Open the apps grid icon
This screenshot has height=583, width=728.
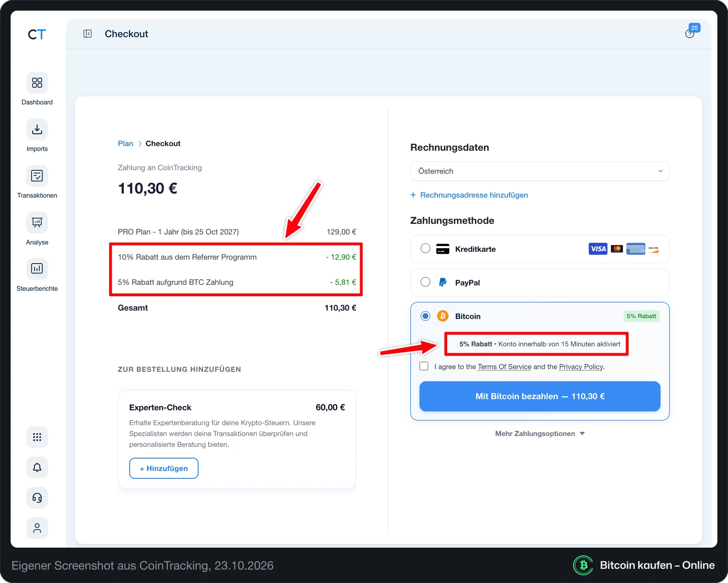[x=37, y=437]
